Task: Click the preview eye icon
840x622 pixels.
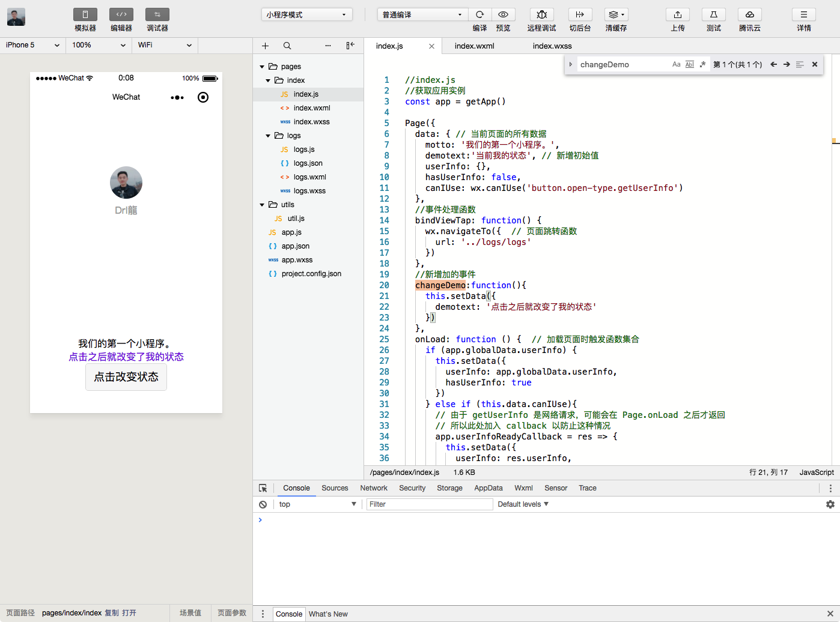Action: (504, 14)
